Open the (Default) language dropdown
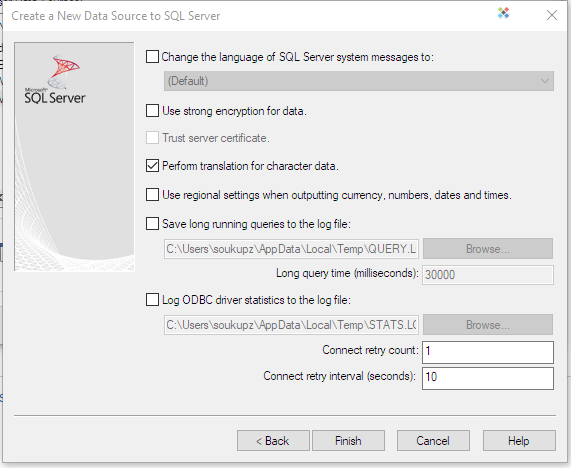Image resolution: width=571 pixels, height=468 pixels. 359,81
